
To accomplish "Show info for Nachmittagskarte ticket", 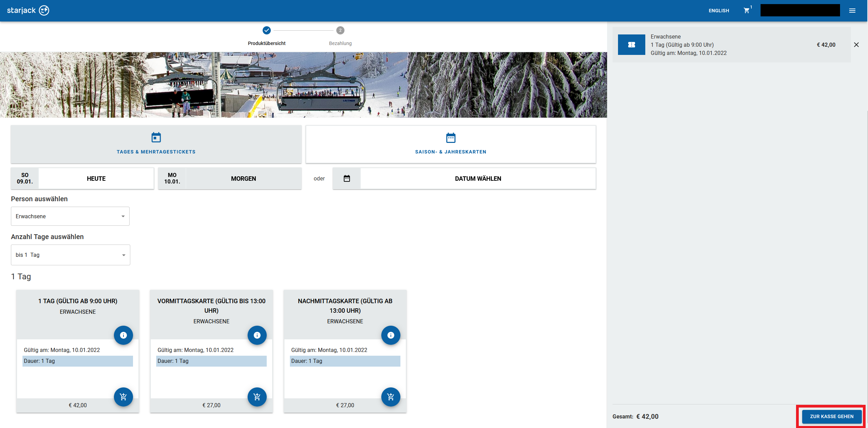I will [x=391, y=335].
